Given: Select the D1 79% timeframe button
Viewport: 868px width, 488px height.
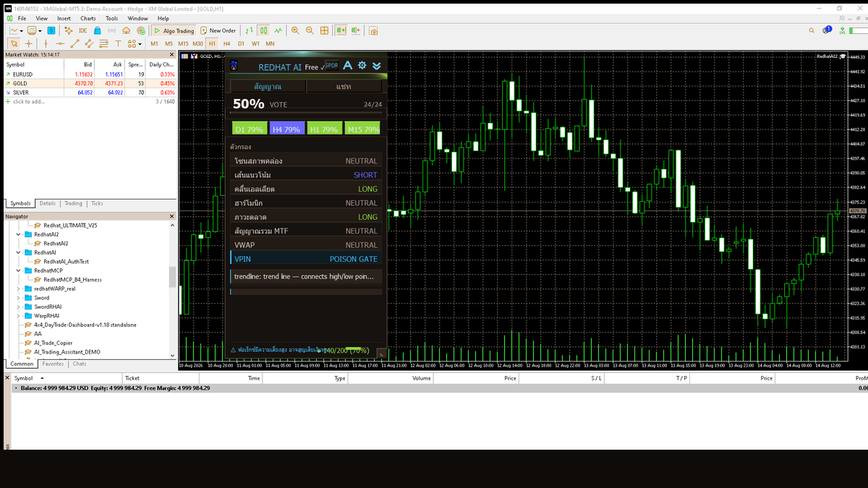Looking at the screenshot, I should click(x=248, y=129).
